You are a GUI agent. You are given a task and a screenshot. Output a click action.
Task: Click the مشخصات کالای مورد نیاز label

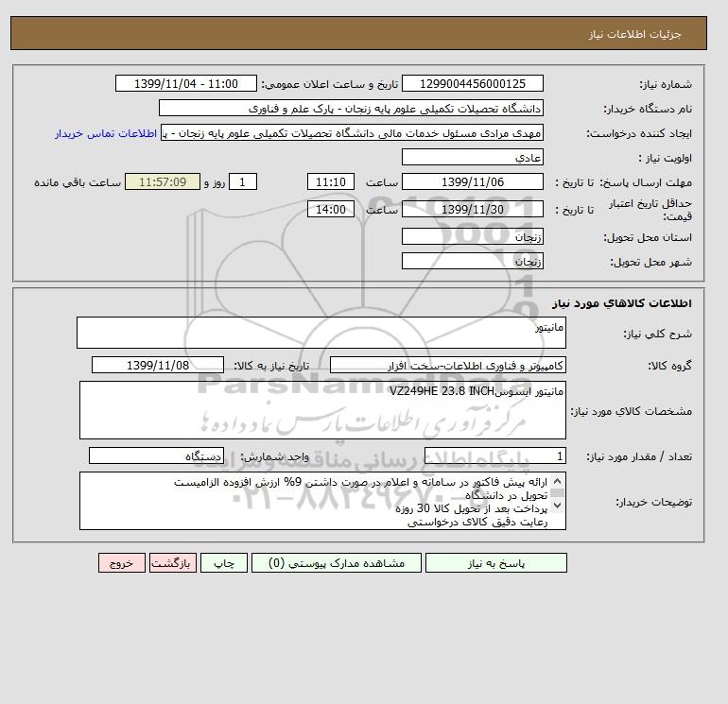coord(632,411)
